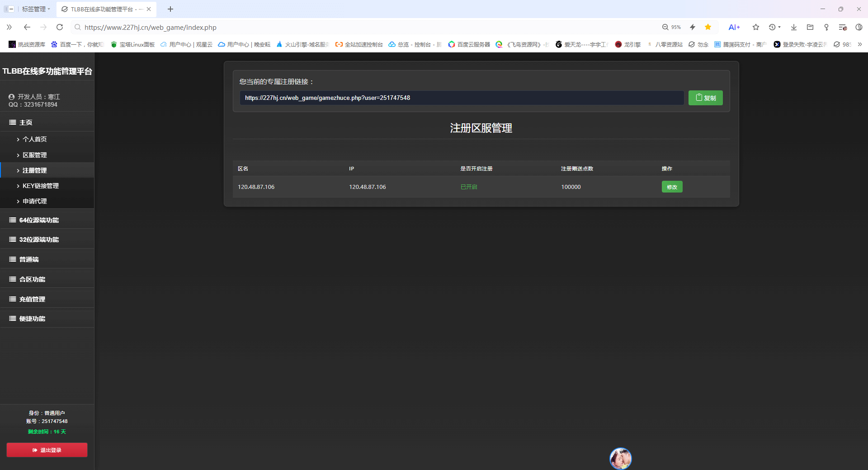Click the browser history clock icon
Viewport: 868px width, 470px height.
772,27
